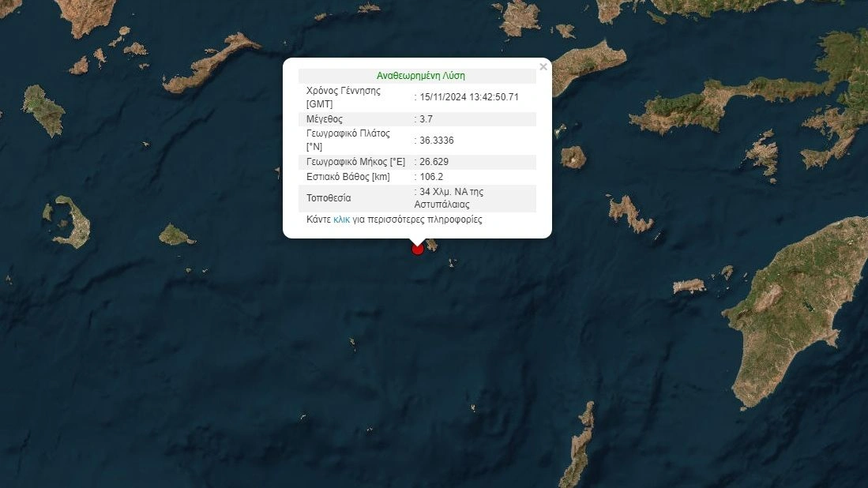
Task: Click the small Anafi island east of Santorini
Action: tap(175, 235)
